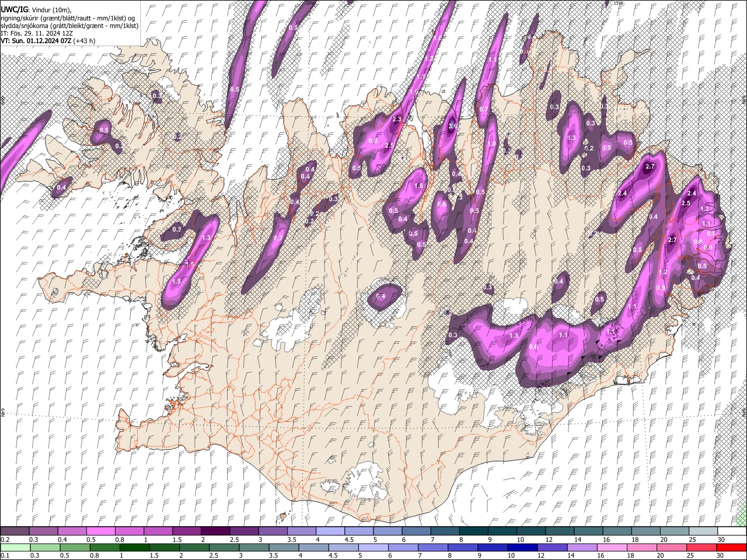747x560 pixels.
Task: Click the '1.8' snowfall value on the map
Action: click(x=418, y=185)
